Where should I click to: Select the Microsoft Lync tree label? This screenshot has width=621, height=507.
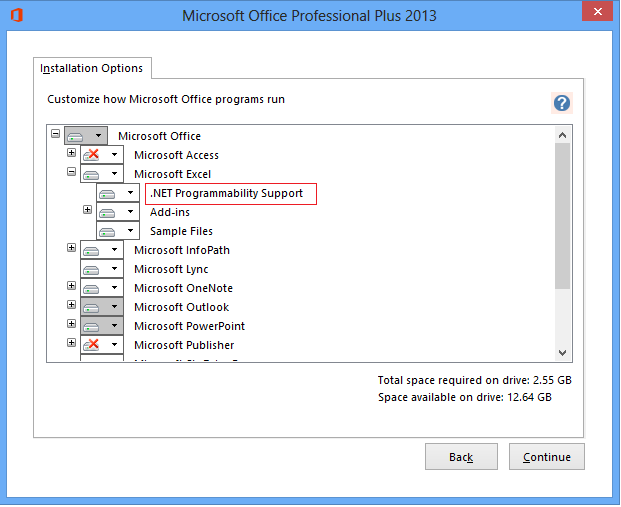pyautogui.click(x=171, y=269)
